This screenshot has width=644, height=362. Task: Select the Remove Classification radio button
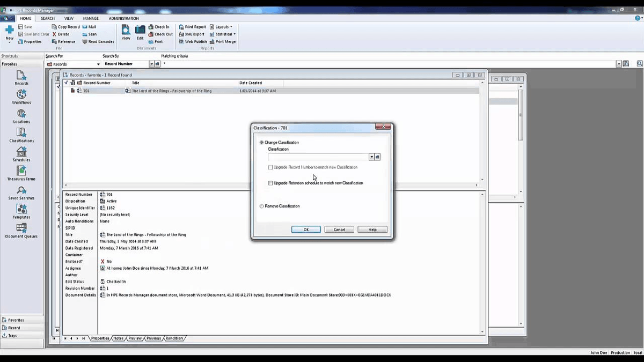coord(261,206)
